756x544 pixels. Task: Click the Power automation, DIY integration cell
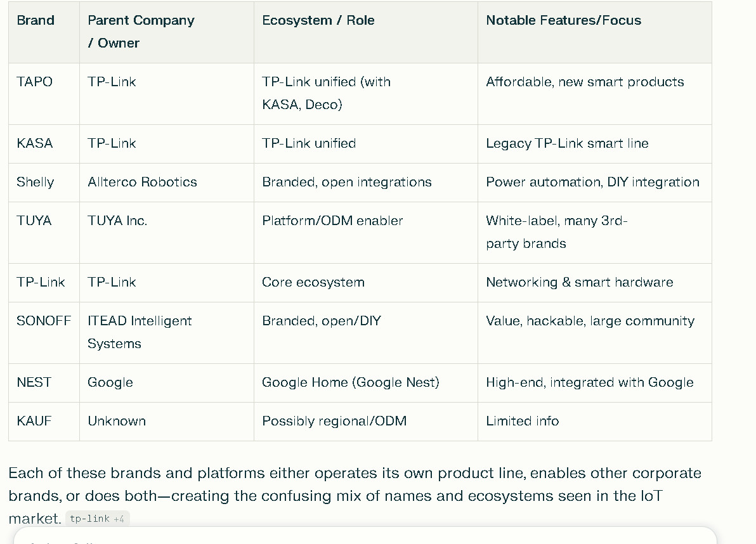point(592,182)
